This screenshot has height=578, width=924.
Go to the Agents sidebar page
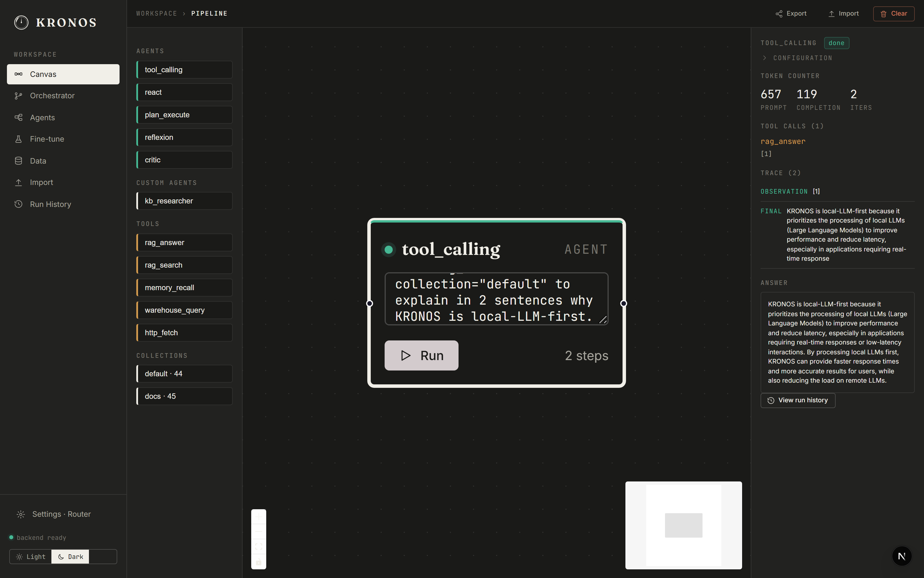(63, 117)
